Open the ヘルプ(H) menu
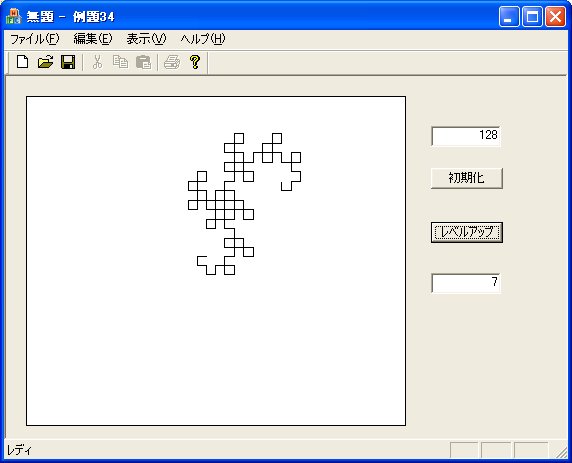Viewport: 572px width, 463px height. click(x=203, y=39)
